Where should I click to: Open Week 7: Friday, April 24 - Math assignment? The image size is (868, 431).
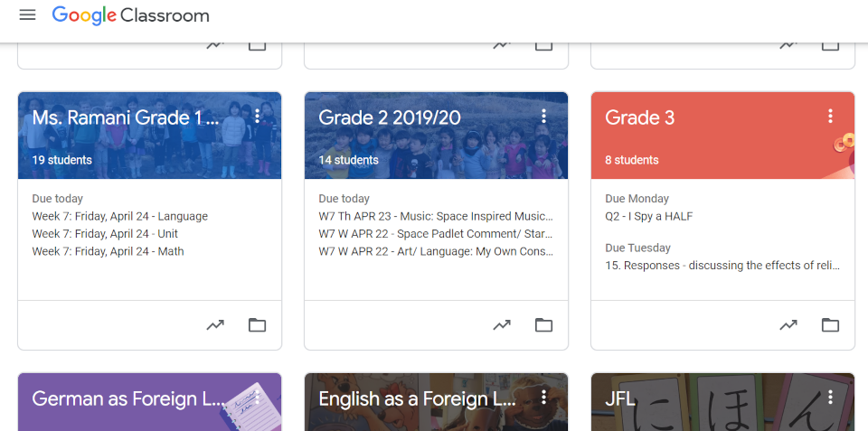(108, 251)
